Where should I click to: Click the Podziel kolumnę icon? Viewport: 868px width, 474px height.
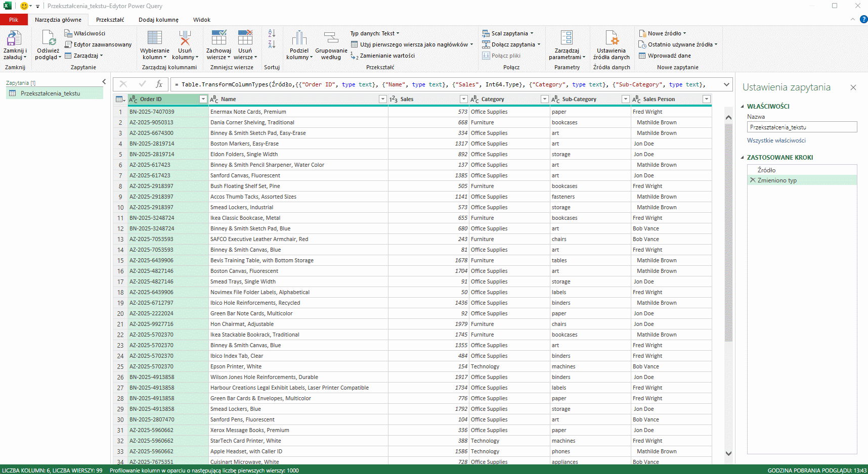(299, 38)
